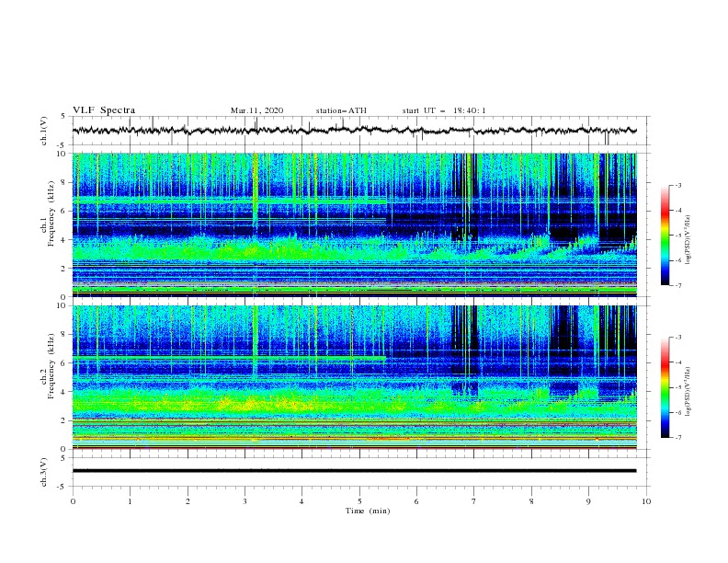Click the ch.1 'Frequency (kHz)' axis label
Image resolution: width=728 pixels, height=563 pixels.
point(51,214)
